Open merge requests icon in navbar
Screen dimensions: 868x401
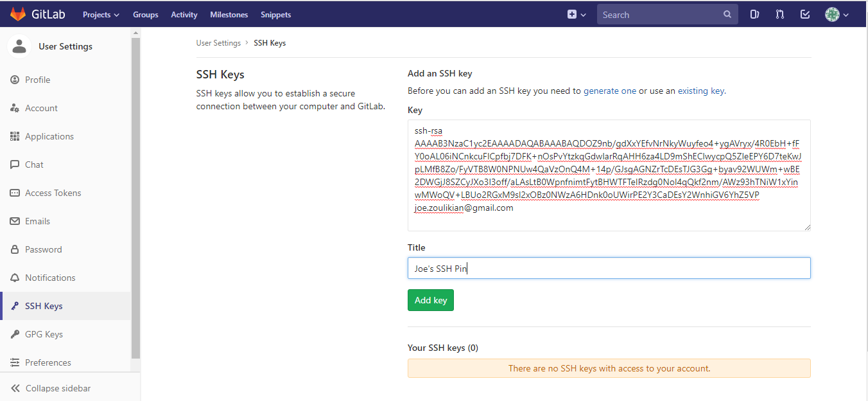[780, 14]
